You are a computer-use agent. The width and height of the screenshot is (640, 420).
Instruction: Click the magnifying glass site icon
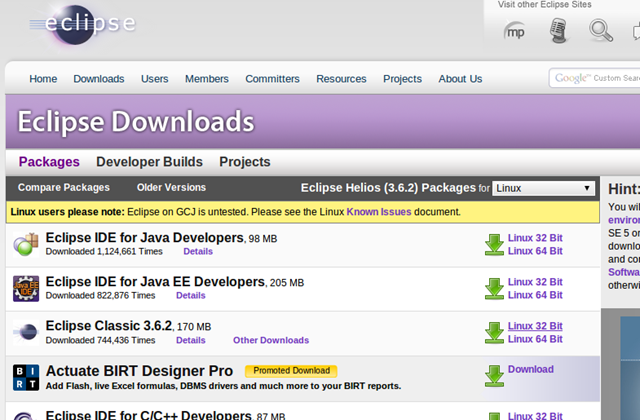tap(601, 31)
